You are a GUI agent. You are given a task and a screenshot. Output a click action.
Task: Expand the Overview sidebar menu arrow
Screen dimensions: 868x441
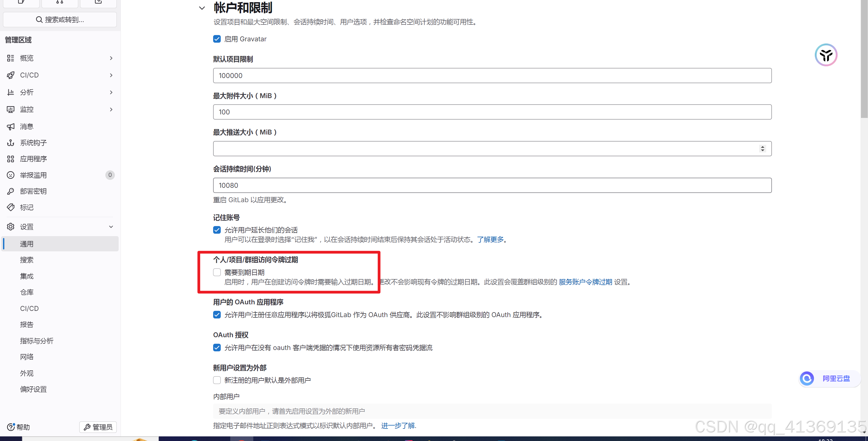(111, 58)
